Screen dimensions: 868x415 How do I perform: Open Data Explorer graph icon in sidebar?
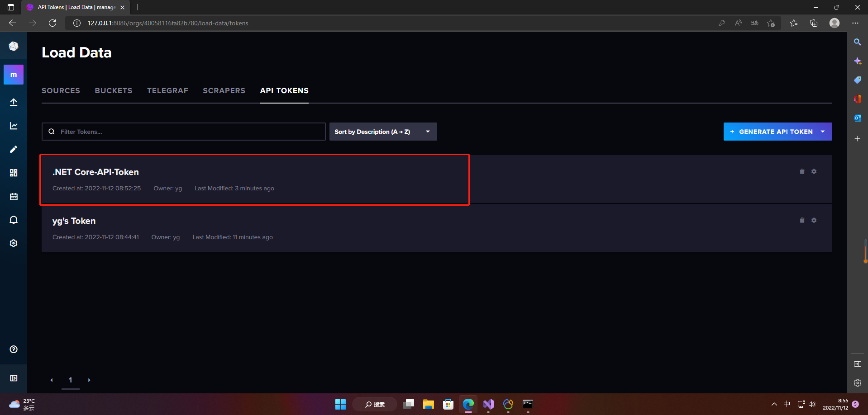14,126
